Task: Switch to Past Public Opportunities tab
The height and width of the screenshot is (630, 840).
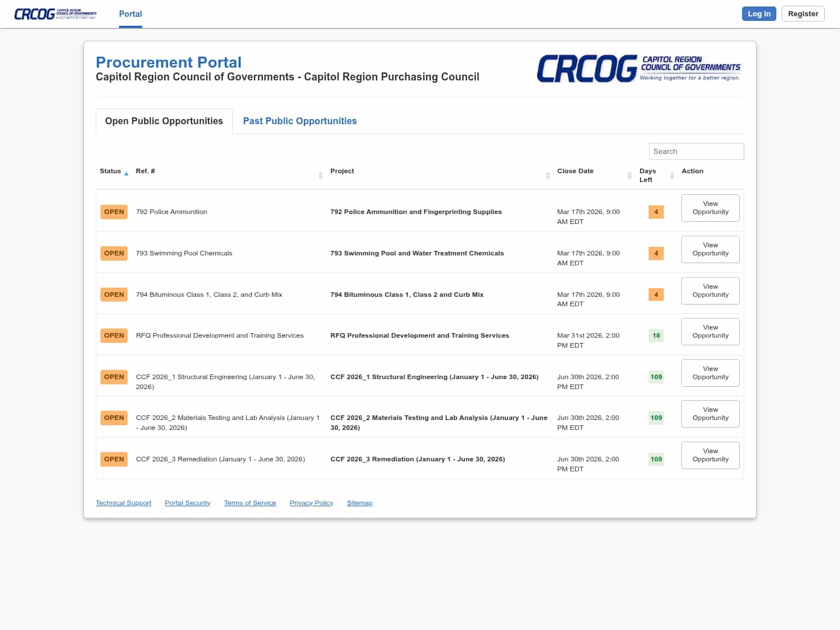Action: (x=299, y=121)
